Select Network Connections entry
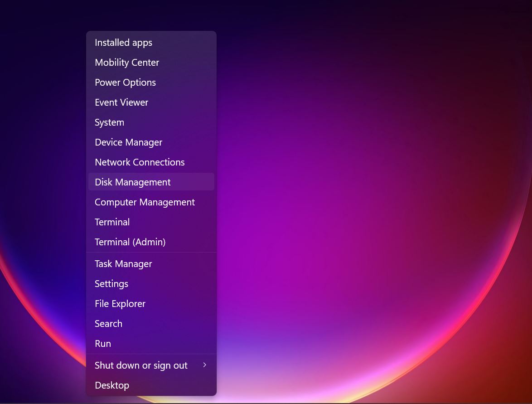 [151, 162]
